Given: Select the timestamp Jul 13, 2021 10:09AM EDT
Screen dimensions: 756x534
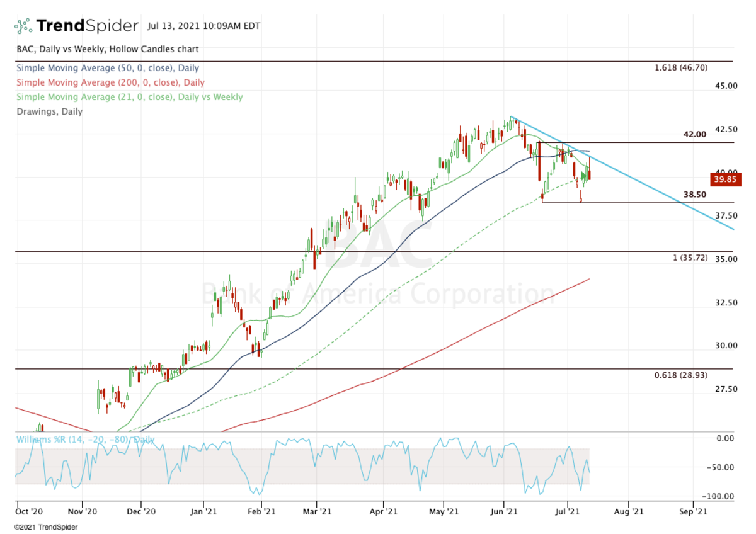Looking at the screenshot, I should tap(203, 26).
